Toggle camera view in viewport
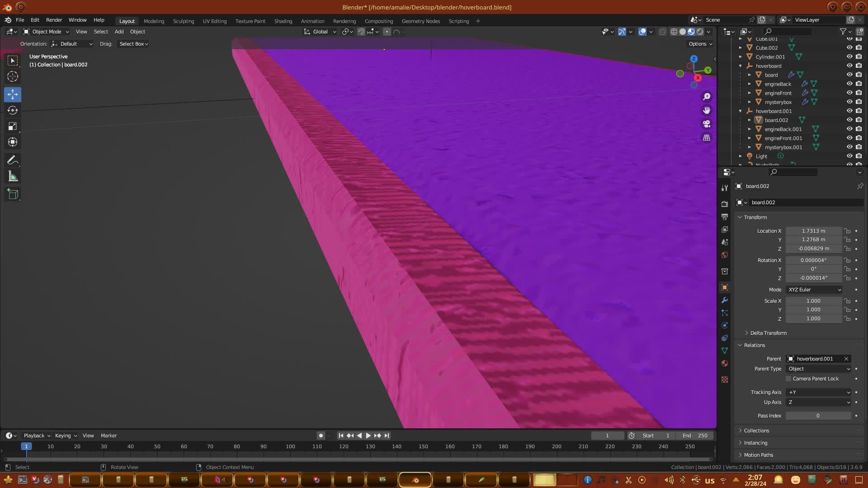This screenshot has width=868, height=488. click(x=707, y=124)
